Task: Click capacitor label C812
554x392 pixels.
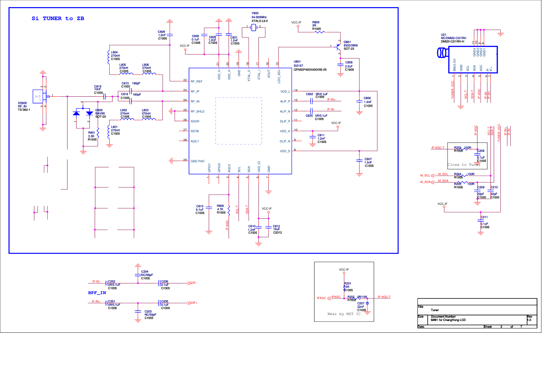Action: point(276,227)
